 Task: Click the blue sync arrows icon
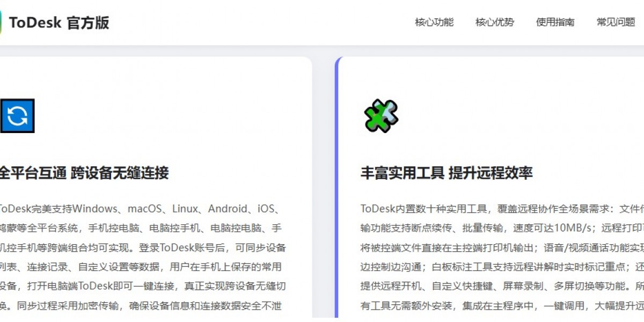click(x=17, y=115)
